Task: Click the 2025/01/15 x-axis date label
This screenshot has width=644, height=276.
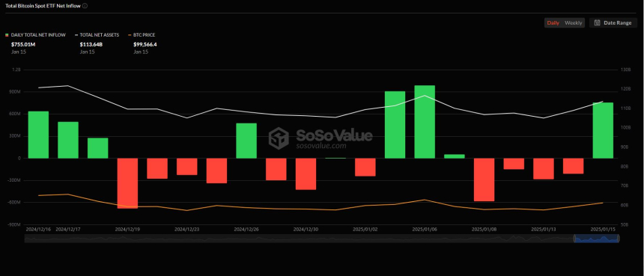Action: [603, 230]
